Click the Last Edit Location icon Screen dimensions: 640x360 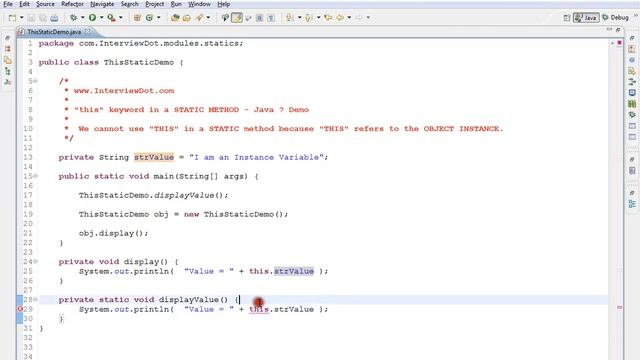(x=328, y=18)
